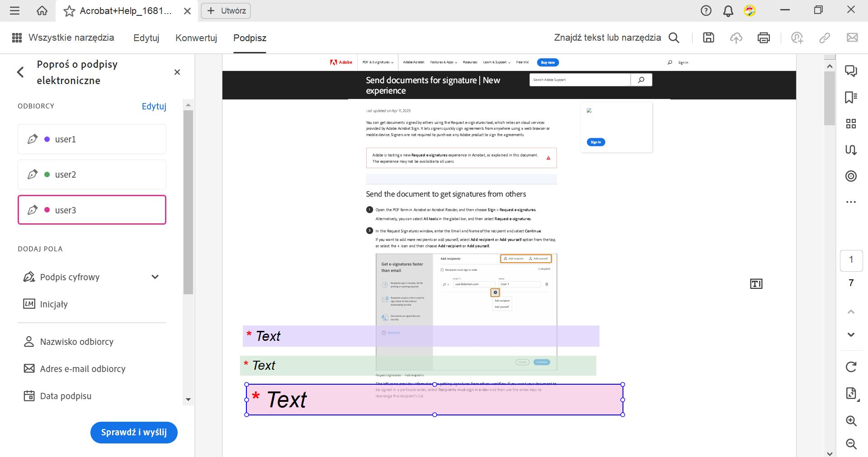Click the Sign in button in document
This screenshot has height=457, width=868.
pos(596,142)
